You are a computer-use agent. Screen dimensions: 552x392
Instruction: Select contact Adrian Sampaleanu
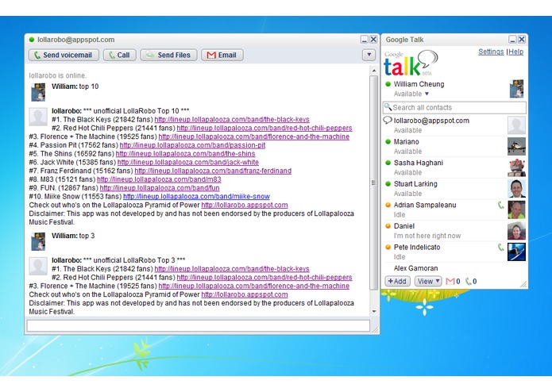coord(454,209)
